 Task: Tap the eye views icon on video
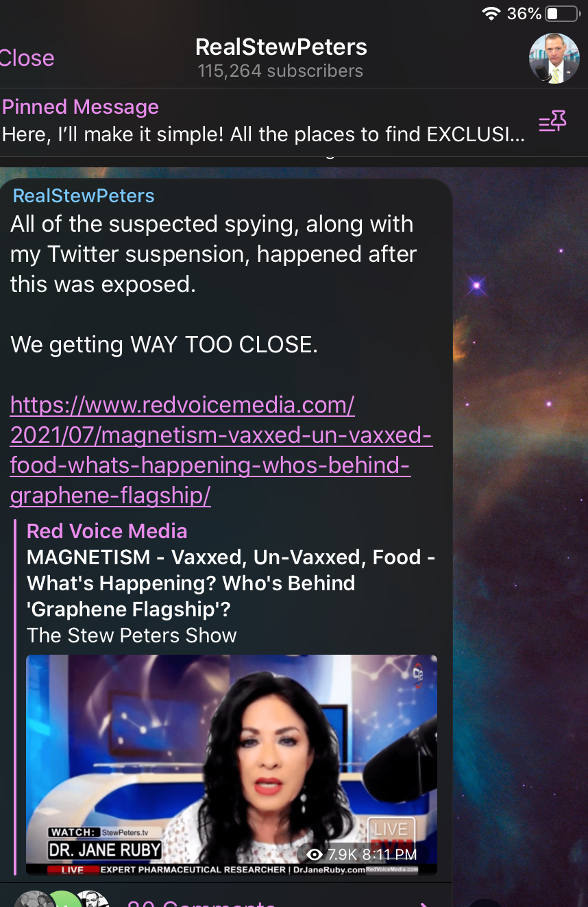[x=315, y=854]
